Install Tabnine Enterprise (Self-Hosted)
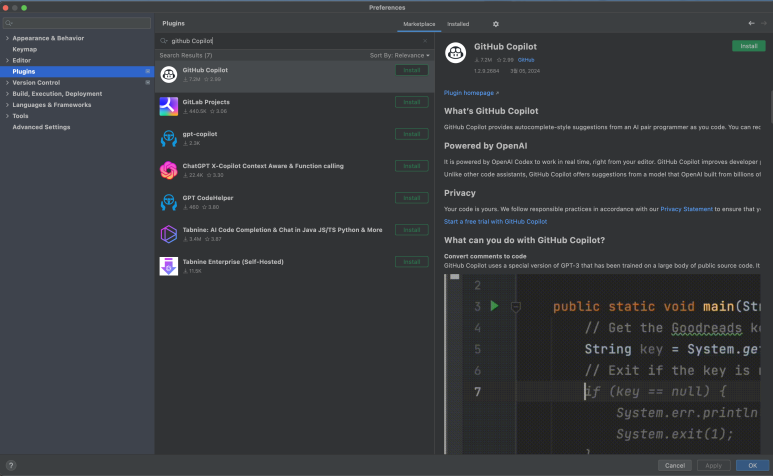This screenshot has height=476, width=773. 412,262
